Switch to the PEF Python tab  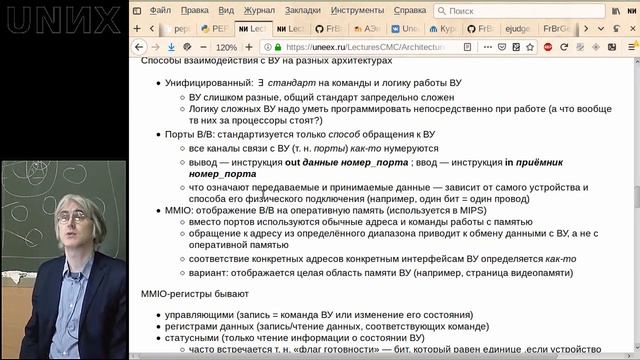pyautogui.click(x=215, y=29)
